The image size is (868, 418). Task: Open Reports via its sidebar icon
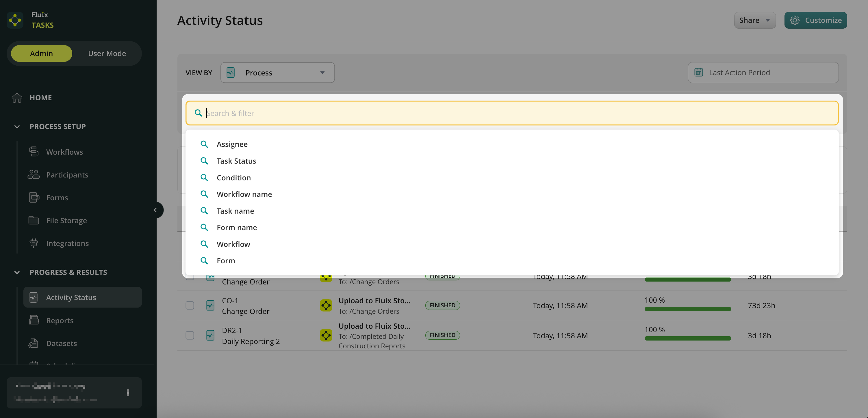pos(34,320)
